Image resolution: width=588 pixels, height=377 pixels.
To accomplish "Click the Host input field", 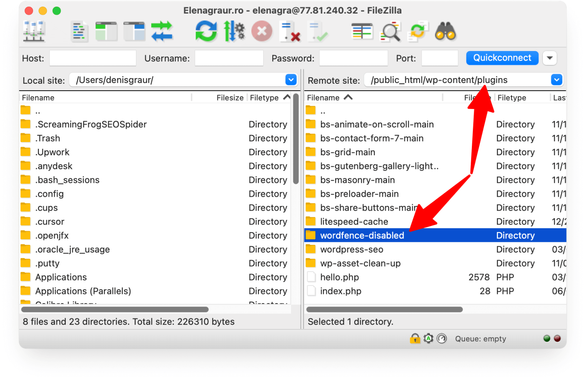I will (x=93, y=58).
